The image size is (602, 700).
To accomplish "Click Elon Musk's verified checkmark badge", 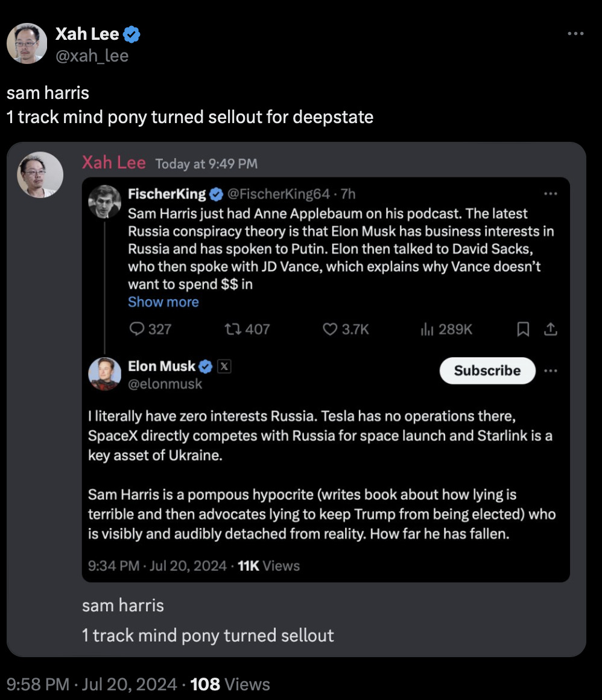I will pos(205,366).
